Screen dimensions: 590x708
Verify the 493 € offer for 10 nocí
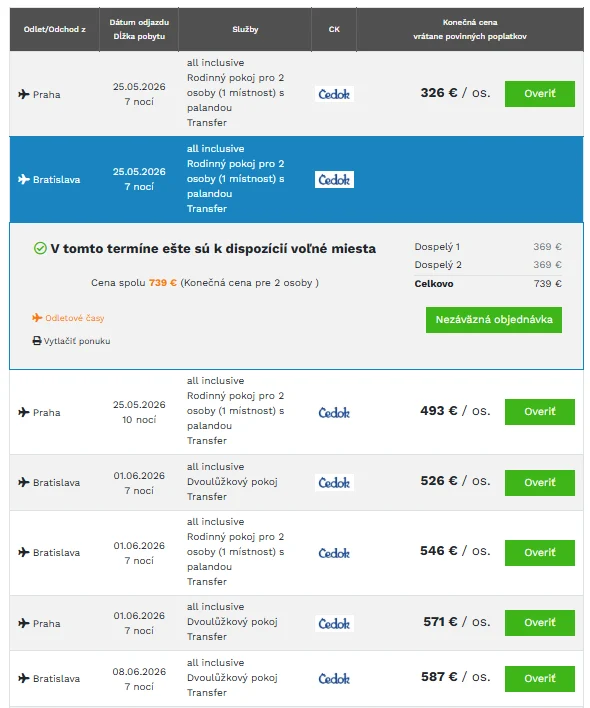(540, 412)
